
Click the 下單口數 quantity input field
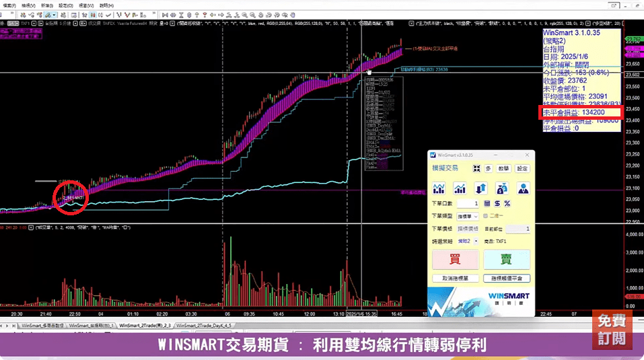(x=468, y=204)
